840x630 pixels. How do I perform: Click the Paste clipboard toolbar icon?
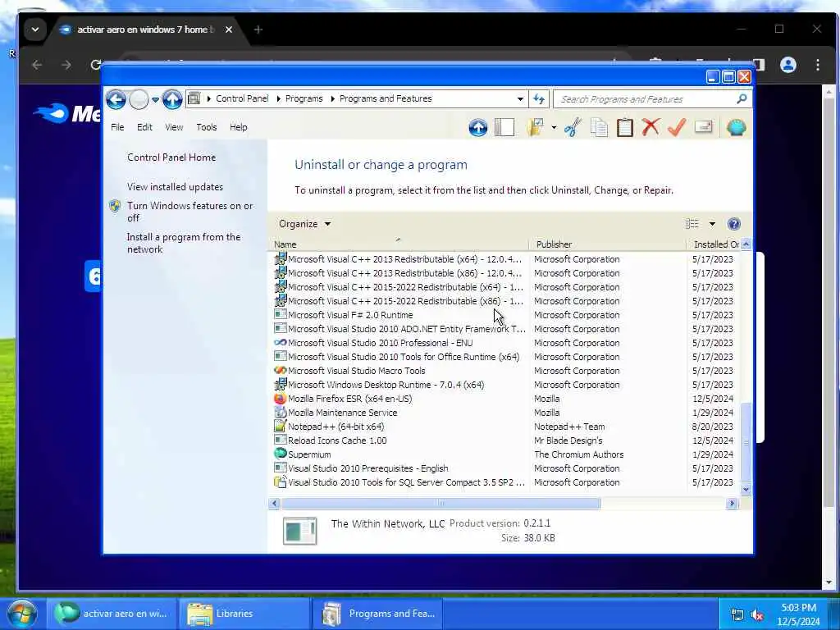624,127
